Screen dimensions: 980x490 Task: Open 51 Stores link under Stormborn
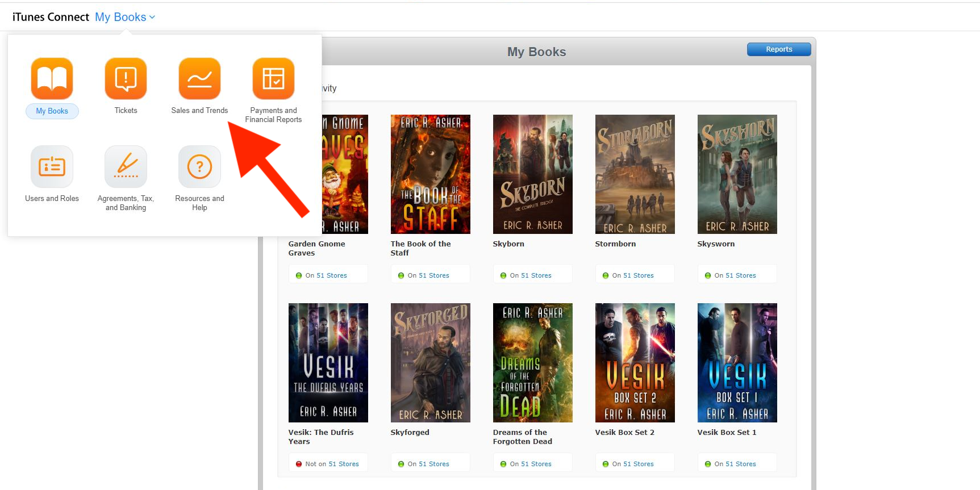click(x=639, y=275)
